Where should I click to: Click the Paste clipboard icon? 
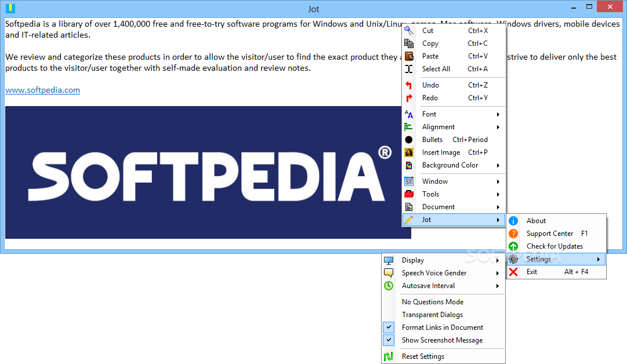(x=409, y=56)
